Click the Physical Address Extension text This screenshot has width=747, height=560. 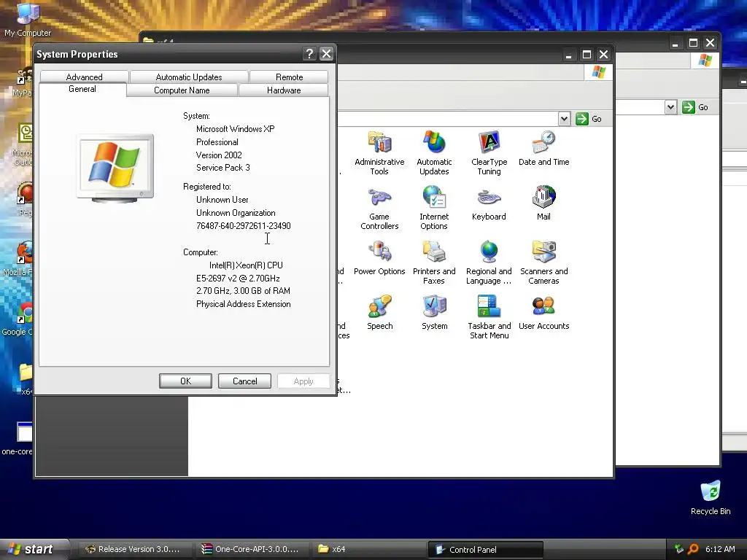244,304
